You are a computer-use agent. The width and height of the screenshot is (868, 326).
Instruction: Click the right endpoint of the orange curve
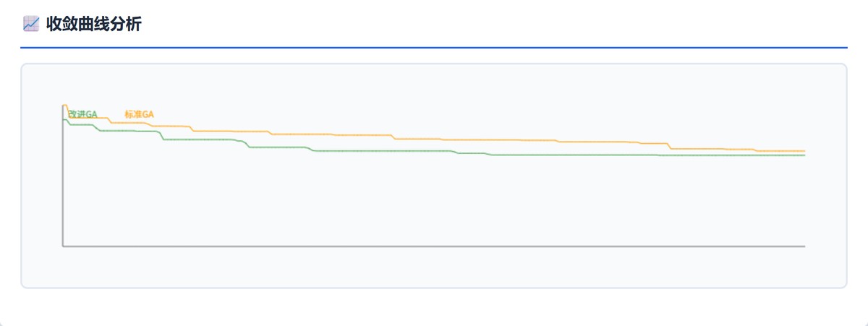point(804,150)
